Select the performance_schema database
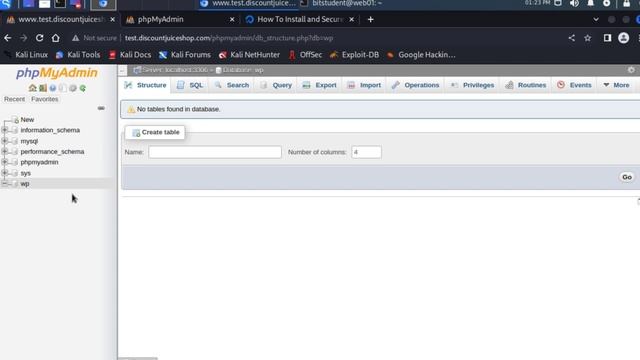The width and height of the screenshot is (640, 360). pos(52,151)
